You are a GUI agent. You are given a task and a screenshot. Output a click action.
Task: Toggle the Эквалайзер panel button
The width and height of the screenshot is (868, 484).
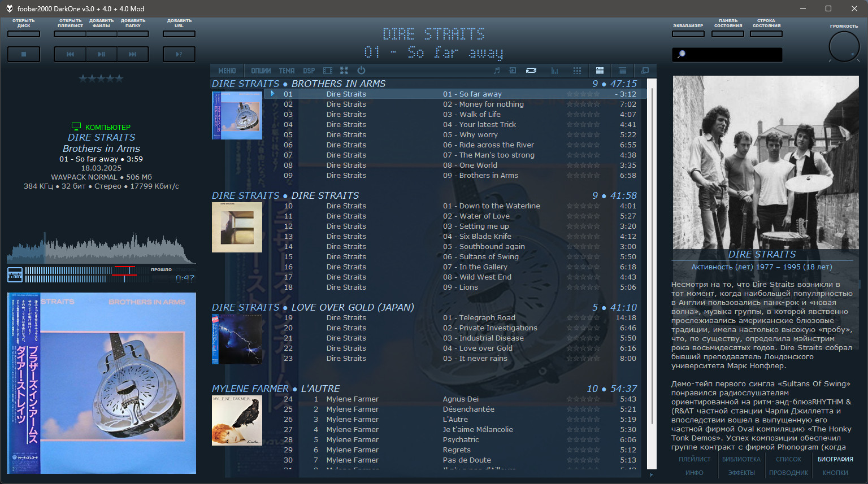[688, 34]
